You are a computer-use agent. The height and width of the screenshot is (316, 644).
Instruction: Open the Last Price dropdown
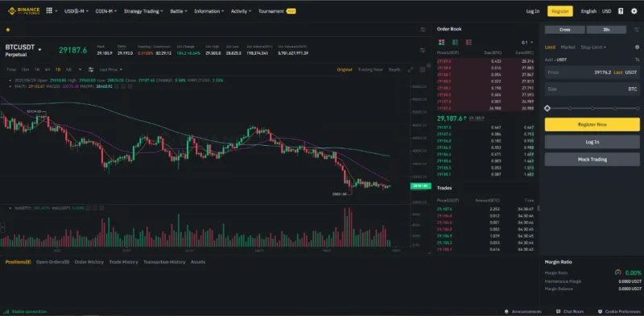(x=111, y=69)
